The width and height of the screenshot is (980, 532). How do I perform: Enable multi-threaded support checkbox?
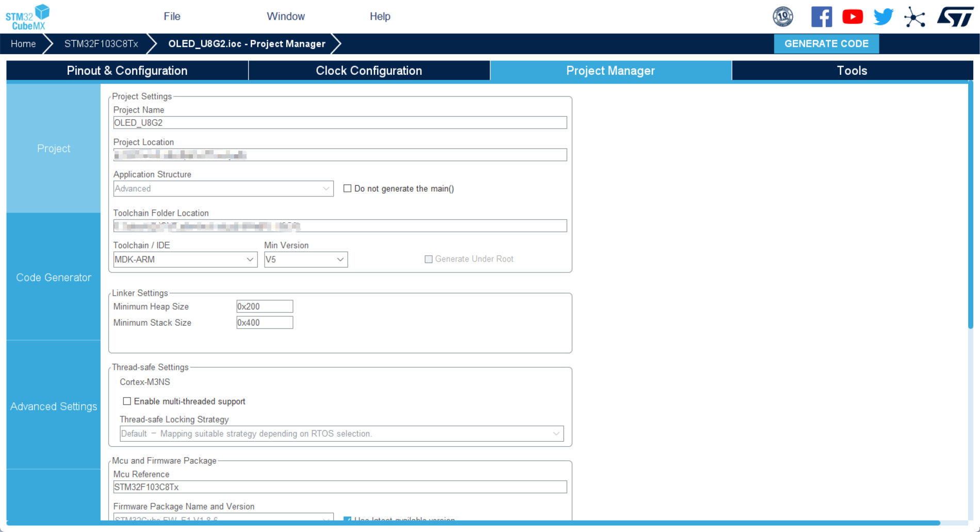coord(127,401)
